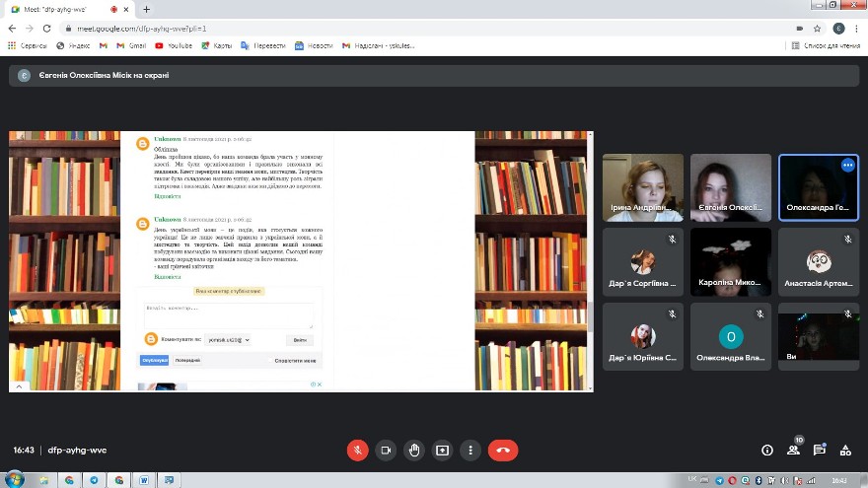Screen dimensions: 868x488
Task: Toggle the camera on or off
Action: [x=386, y=450]
